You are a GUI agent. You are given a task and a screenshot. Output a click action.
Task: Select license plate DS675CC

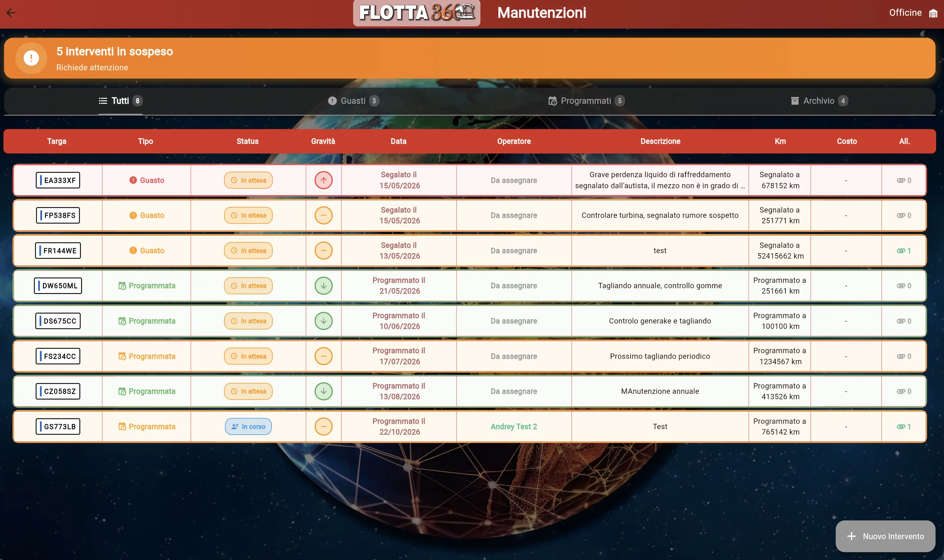pyautogui.click(x=58, y=321)
